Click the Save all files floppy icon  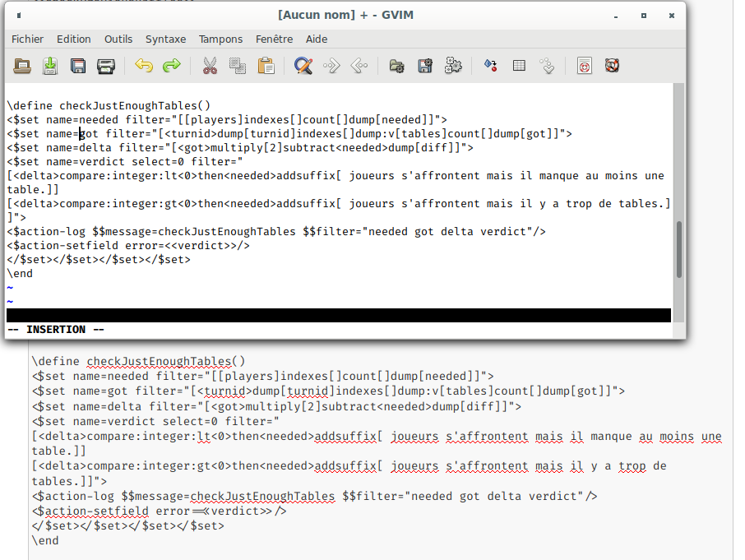tap(78, 66)
